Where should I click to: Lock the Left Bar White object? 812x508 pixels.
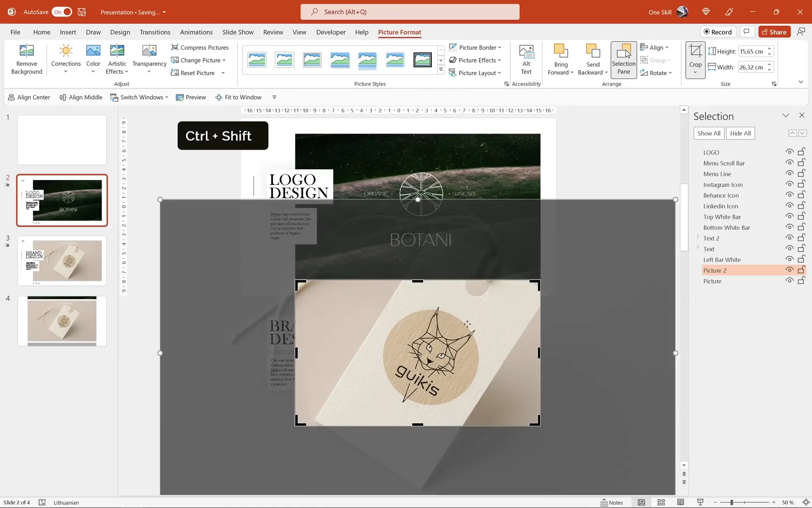click(802, 259)
